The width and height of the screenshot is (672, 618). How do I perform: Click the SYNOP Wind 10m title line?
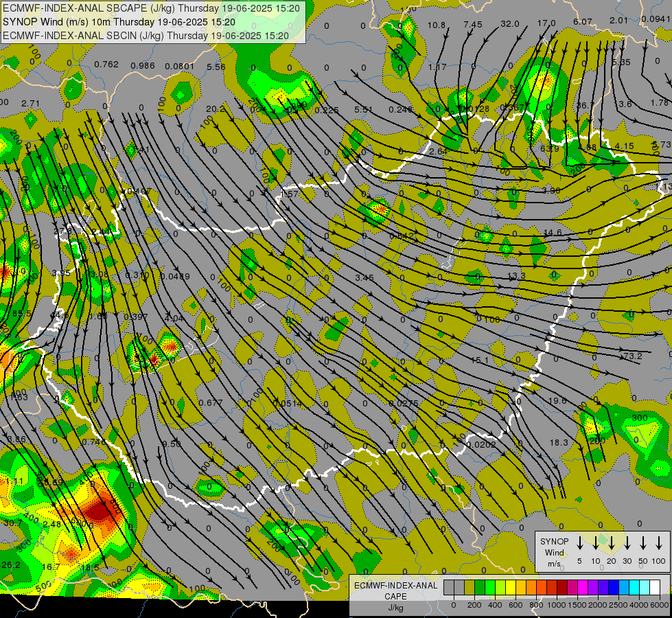[119, 22]
